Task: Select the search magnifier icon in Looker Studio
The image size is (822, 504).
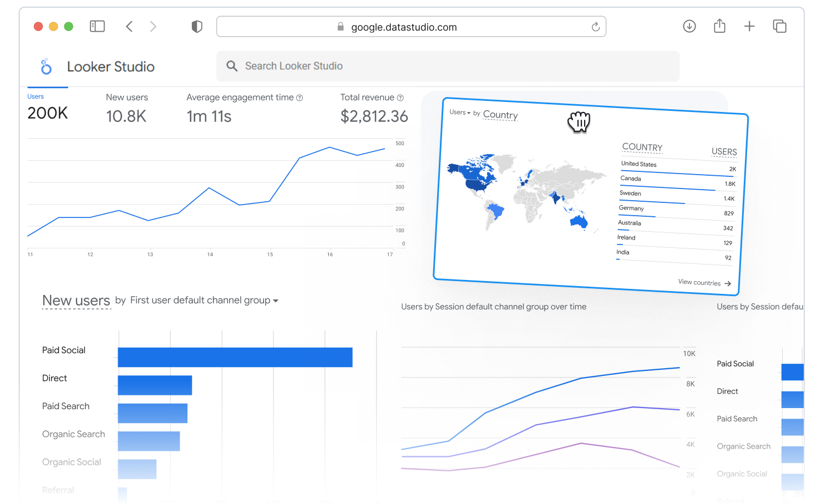Action: pos(232,66)
